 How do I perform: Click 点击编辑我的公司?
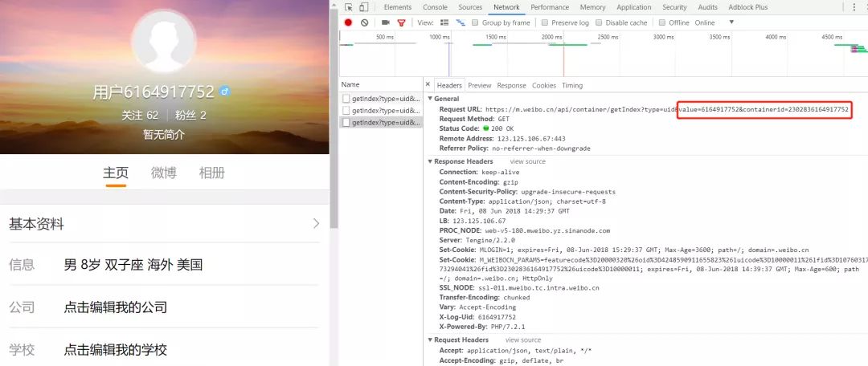pyautogui.click(x=116, y=307)
